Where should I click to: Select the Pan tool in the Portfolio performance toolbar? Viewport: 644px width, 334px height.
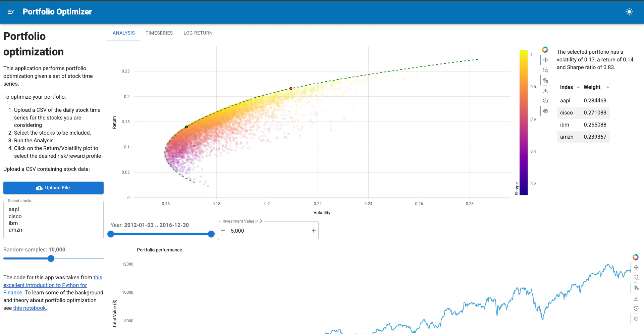[636, 268]
